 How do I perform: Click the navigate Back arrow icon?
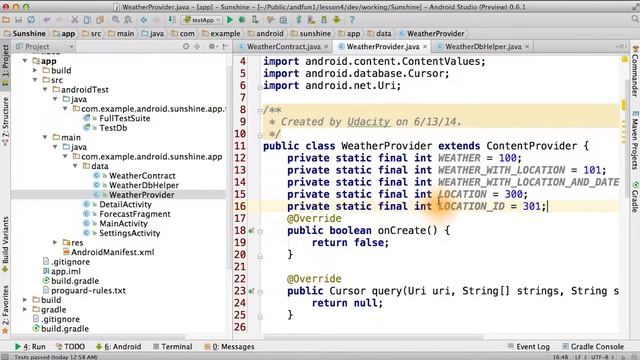(x=144, y=20)
